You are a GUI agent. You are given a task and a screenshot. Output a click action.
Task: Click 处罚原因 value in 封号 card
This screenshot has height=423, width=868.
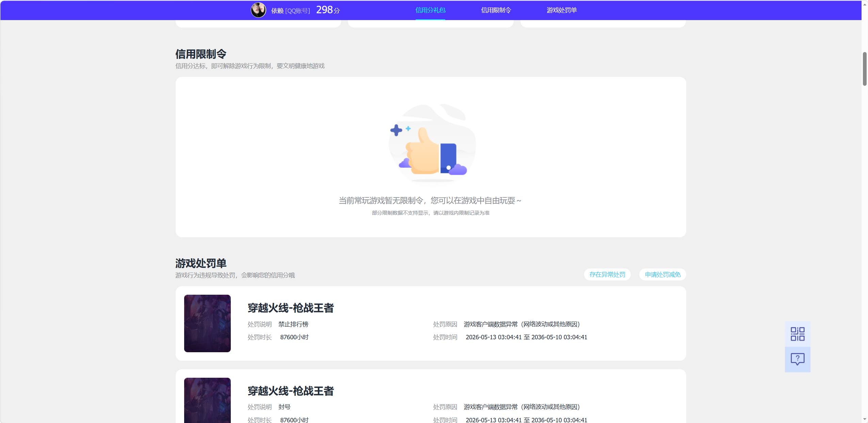[x=522, y=407]
